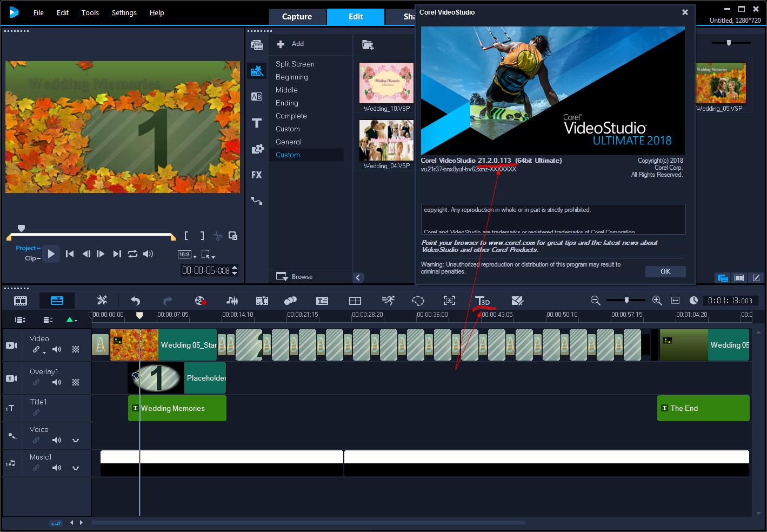767x532 pixels.
Task: Toggle track transparency on Overlay1 track
Action: point(76,382)
